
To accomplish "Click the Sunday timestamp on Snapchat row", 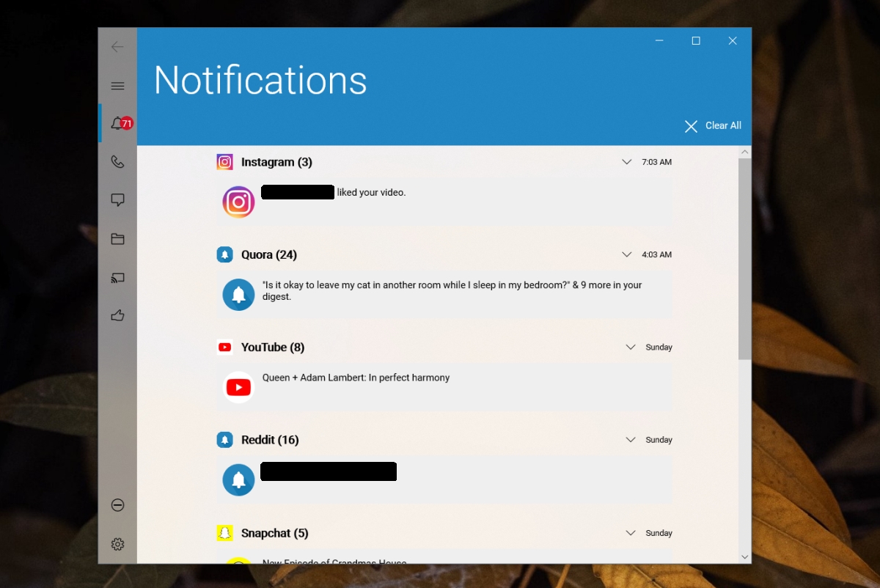I will [659, 533].
